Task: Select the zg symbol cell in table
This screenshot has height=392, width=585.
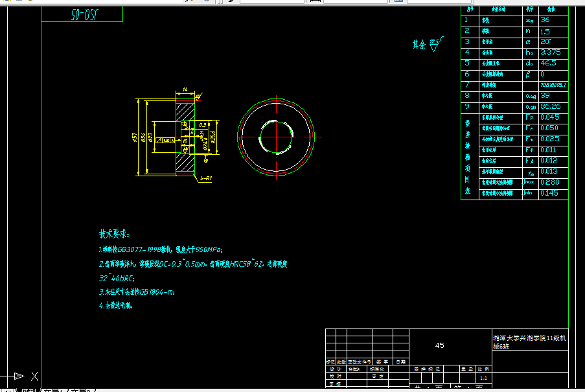Action: (x=530, y=21)
